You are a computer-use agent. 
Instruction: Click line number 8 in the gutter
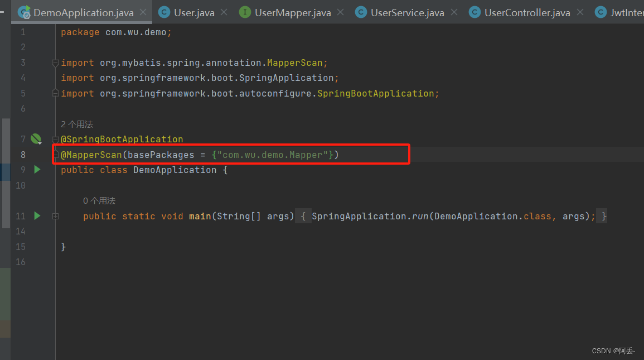pyautogui.click(x=22, y=155)
